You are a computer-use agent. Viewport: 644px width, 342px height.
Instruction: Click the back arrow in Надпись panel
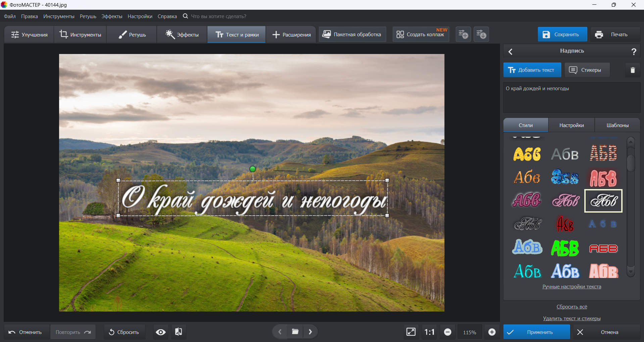pos(510,51)
